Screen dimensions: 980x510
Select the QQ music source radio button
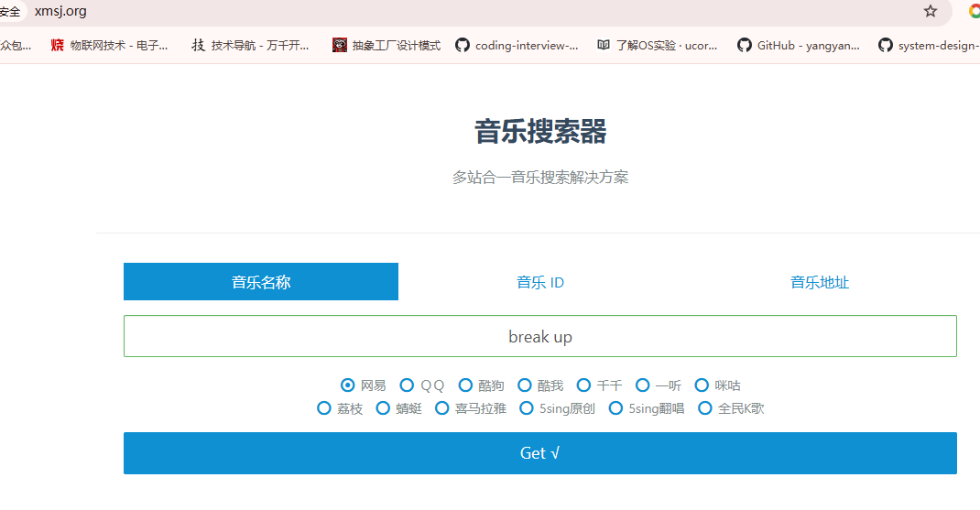[x=408, y=385]
